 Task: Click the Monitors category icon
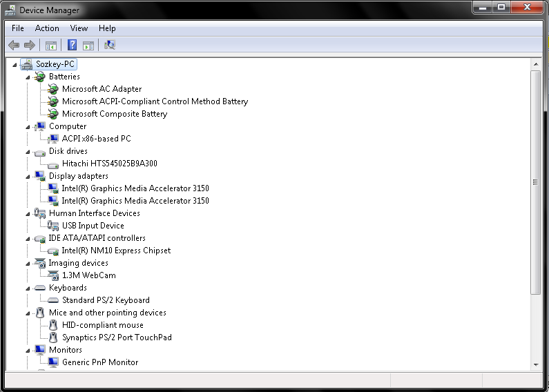click(x=40, y=350)
